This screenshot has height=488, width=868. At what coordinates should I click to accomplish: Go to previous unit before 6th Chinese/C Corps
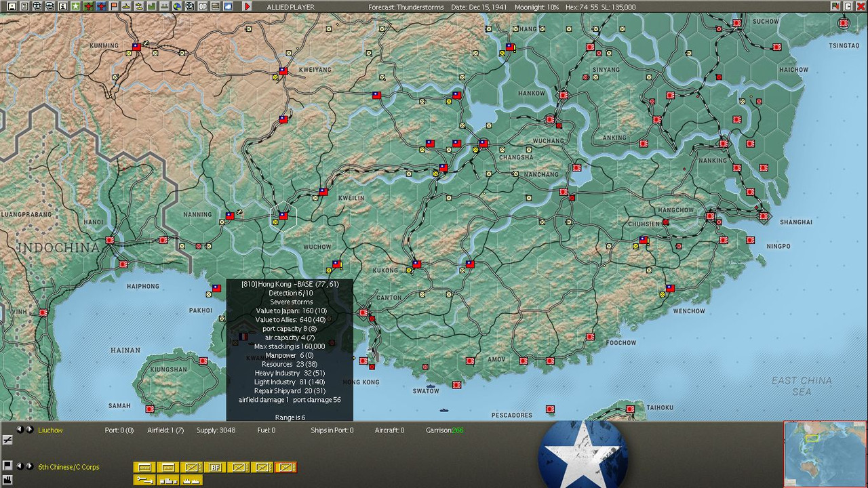pos(20,466)
